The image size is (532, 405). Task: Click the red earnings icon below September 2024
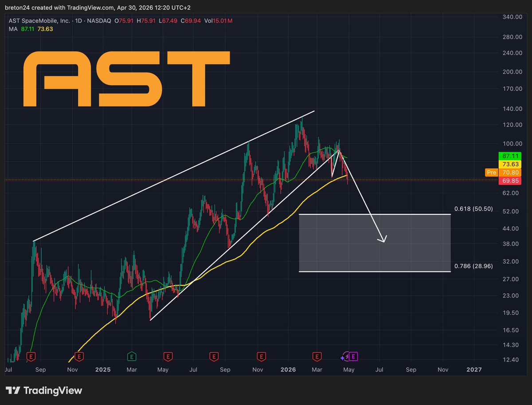click(31, 356)
